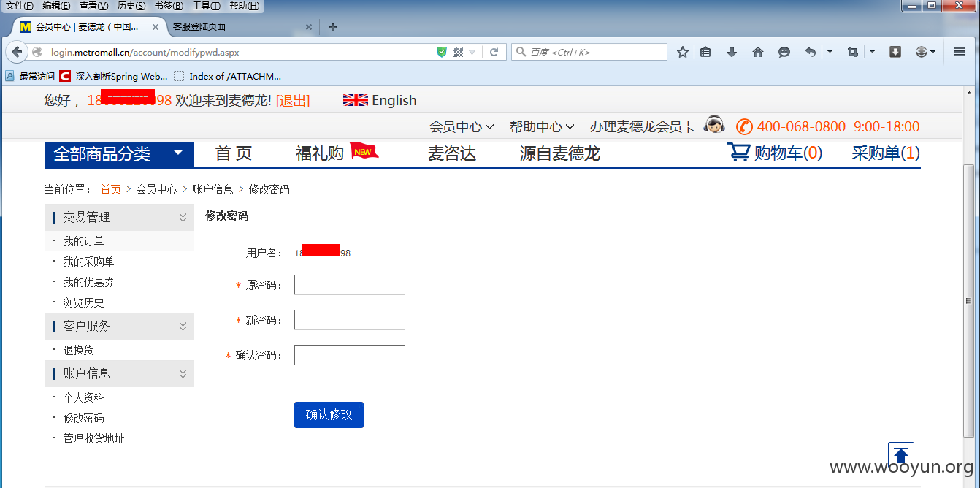Reload the page with the refresh icon

[x=494, y=52]
